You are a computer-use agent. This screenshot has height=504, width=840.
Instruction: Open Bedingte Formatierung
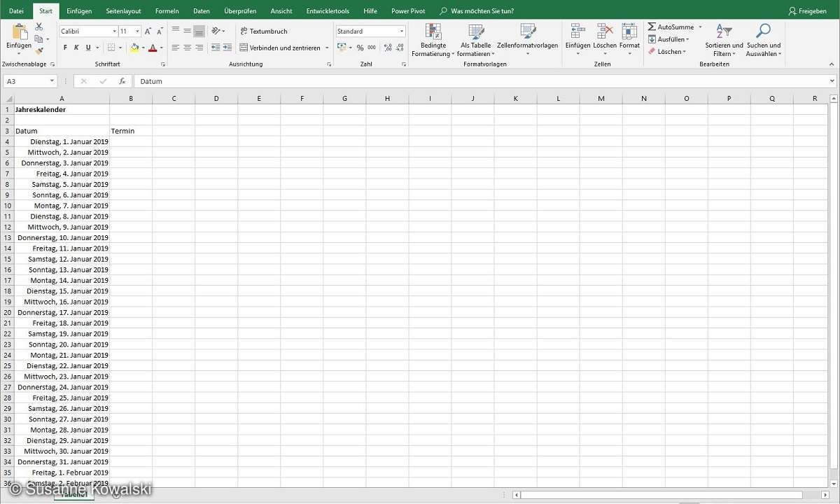point(433,41)
